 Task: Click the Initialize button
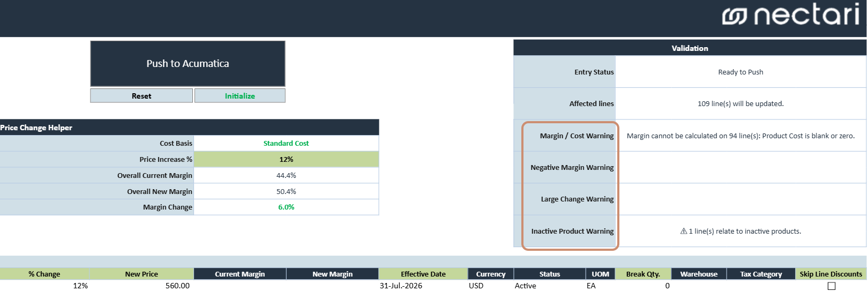[240, 96]
